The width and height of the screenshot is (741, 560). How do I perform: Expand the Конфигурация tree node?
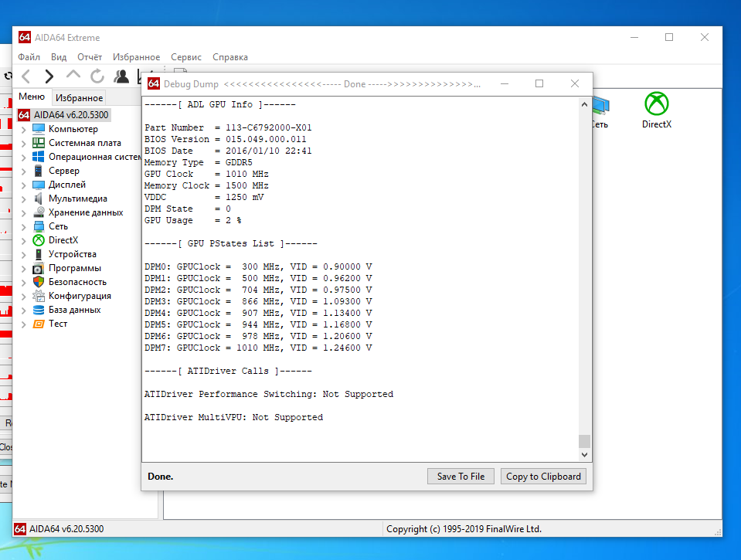[24, 297]
